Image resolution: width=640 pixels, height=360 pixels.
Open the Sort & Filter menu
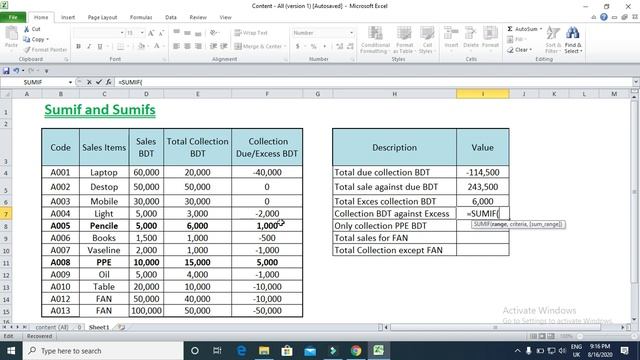pos(553,40)
